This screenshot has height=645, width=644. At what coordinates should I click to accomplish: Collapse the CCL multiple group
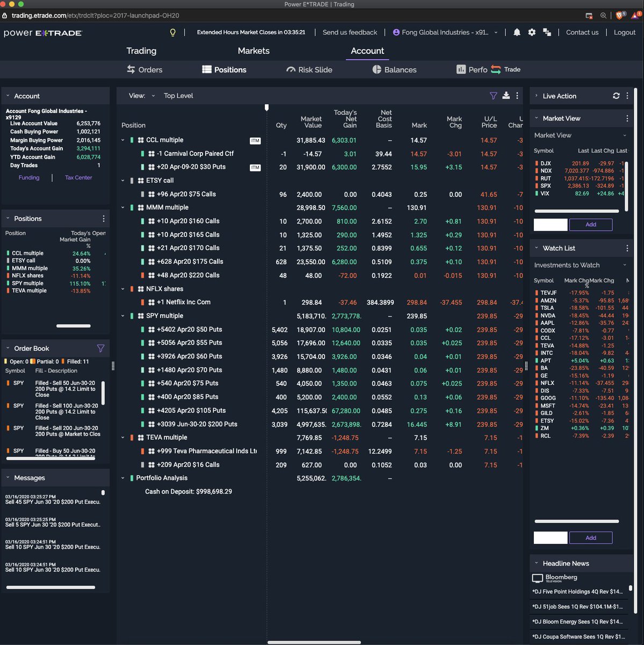point(123,140)
